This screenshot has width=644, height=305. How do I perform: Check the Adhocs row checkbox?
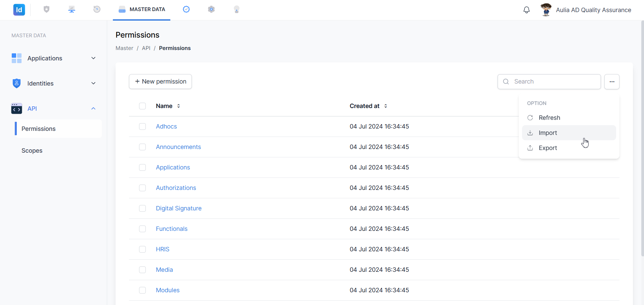[142, 126]
